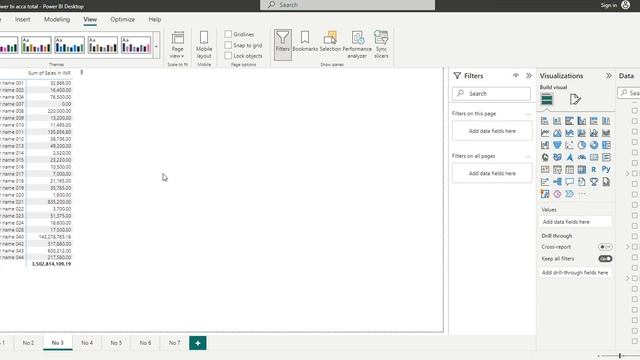Screen dimensions: 640x360
Task: Open the Bookmarks pane
Action: (305, 41)
